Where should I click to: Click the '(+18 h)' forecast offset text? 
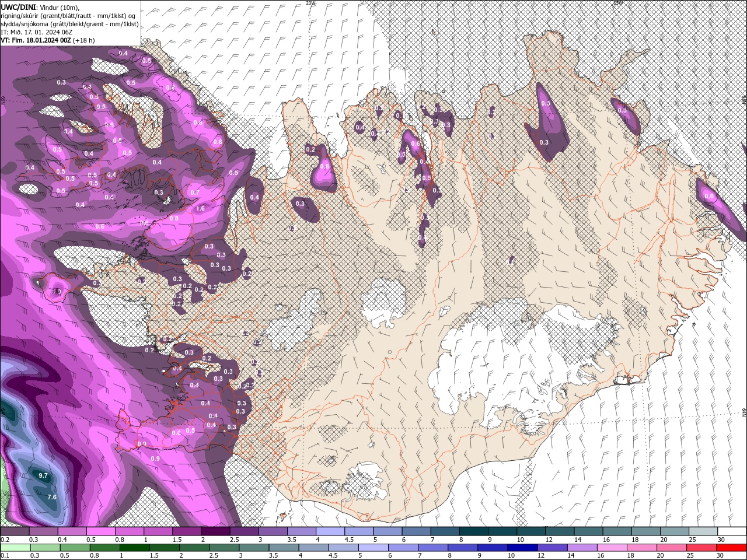click(83, 40)
